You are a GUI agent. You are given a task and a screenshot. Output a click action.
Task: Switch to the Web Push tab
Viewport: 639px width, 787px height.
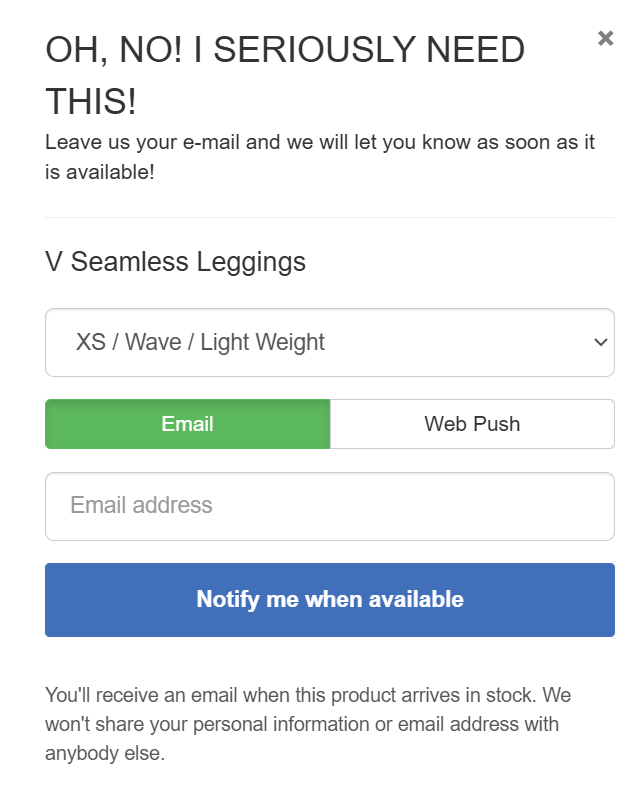pyautogui.click(x=472, y=424)
